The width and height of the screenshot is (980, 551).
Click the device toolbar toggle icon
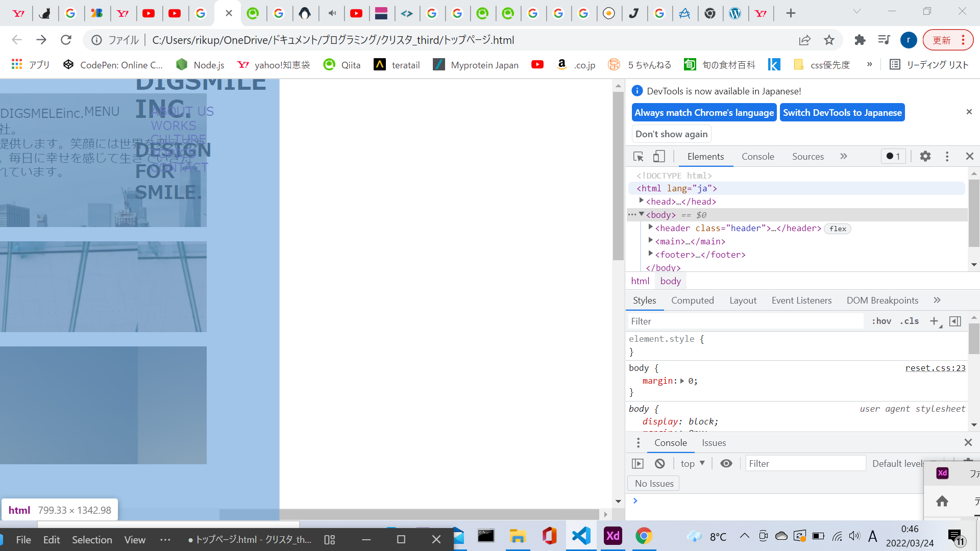[x=659, y=157]
